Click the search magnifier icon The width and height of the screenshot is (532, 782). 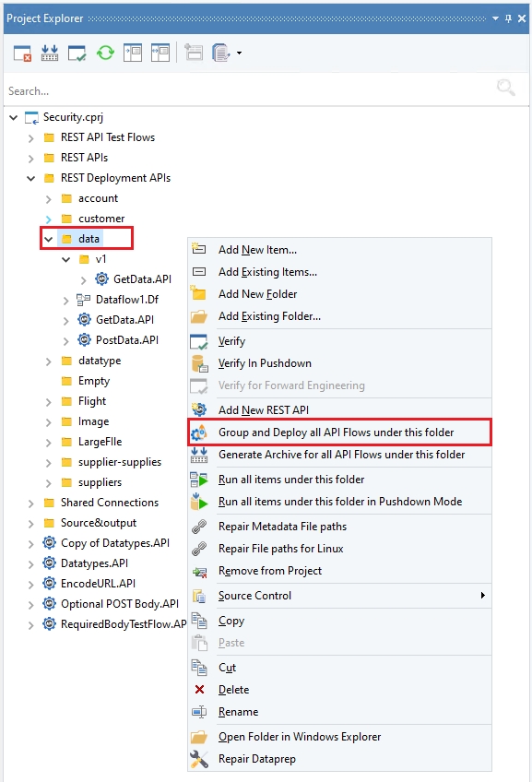click(505, 88)
